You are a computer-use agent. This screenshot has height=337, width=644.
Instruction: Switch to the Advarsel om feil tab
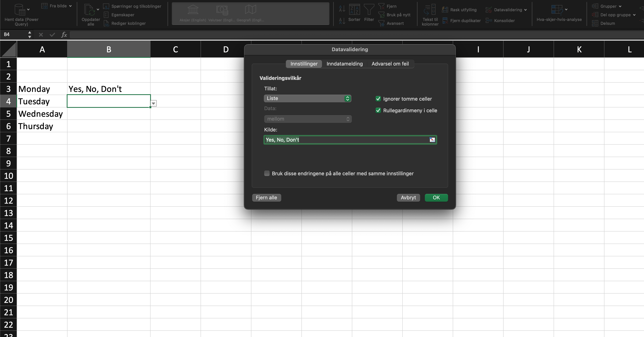coord(390,64)
